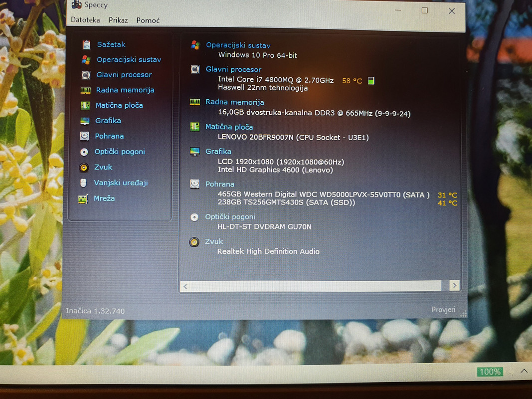The height and width of the screenshot is (399, 532).
Task: Click the Windows flag icon beside sidebar Operacijski sustav
Action: 86,60
